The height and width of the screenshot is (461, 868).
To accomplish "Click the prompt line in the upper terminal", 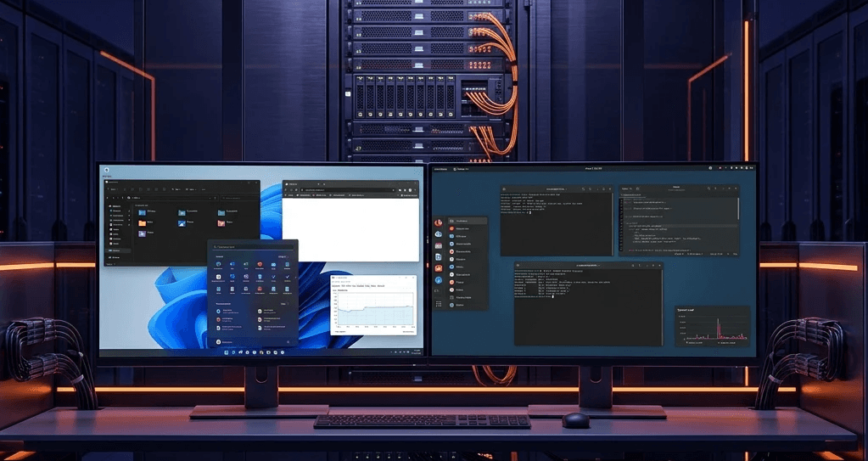I will [x=516, y=212].
